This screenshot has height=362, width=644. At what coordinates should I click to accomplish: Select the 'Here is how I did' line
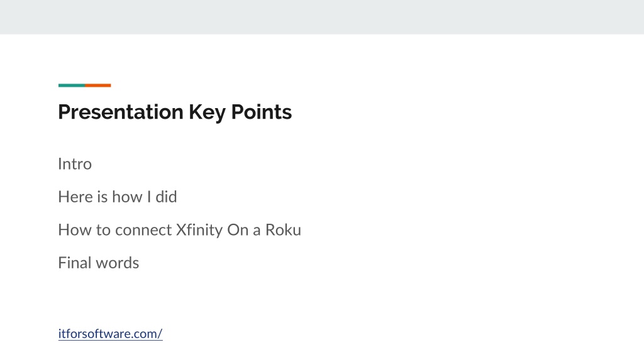click(118, 197)
